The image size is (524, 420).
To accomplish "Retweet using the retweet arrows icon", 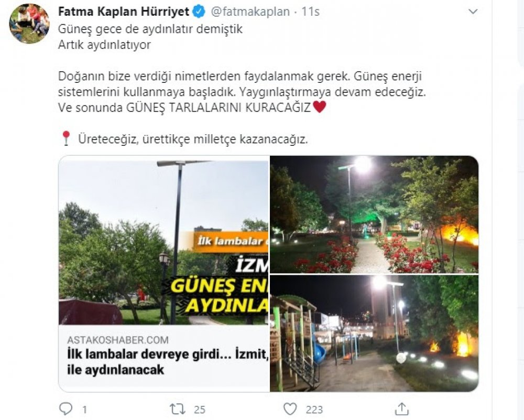I will point(177,409).
